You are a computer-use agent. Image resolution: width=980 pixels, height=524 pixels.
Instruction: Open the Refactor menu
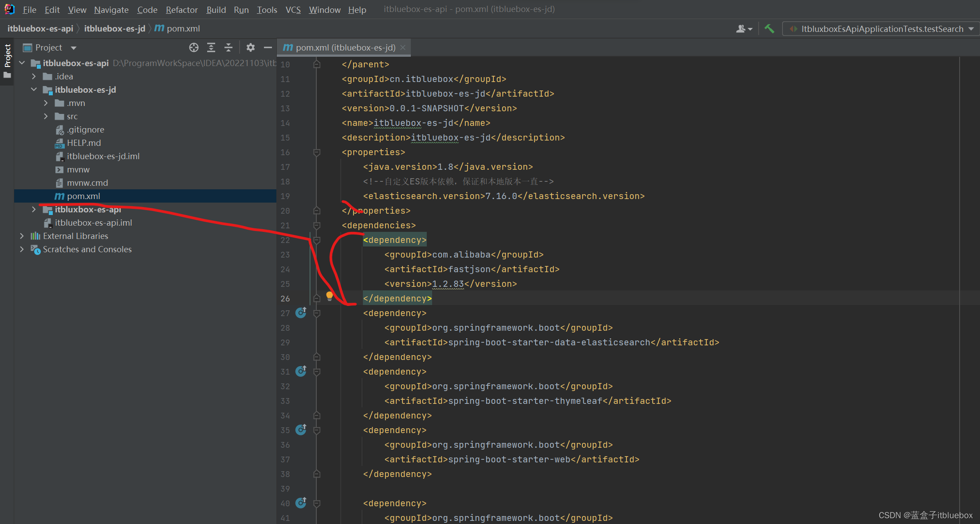181,9
